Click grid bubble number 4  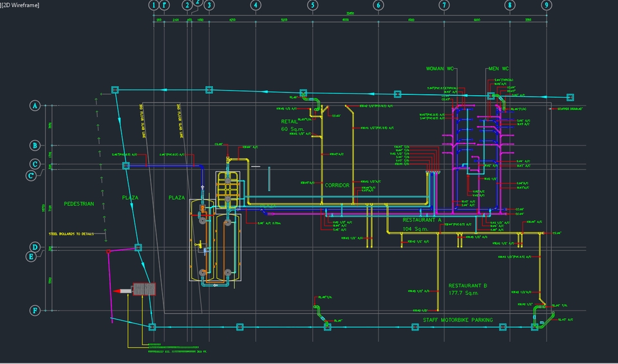coord(256,5)
